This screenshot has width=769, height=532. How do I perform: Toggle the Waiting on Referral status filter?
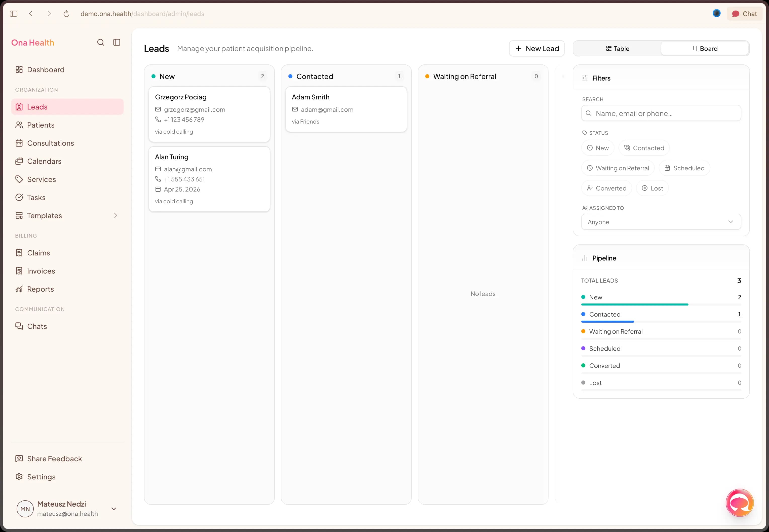point(618,168)
